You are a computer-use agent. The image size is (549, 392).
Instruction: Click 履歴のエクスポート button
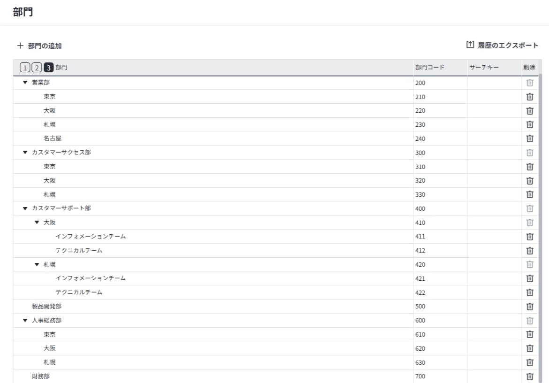pyautogui.click(x=502, y=45)
